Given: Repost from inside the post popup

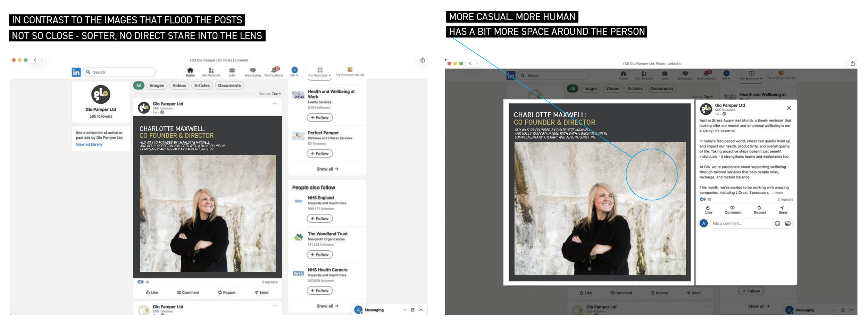Looking at the screenshot, I should point(760,210).
